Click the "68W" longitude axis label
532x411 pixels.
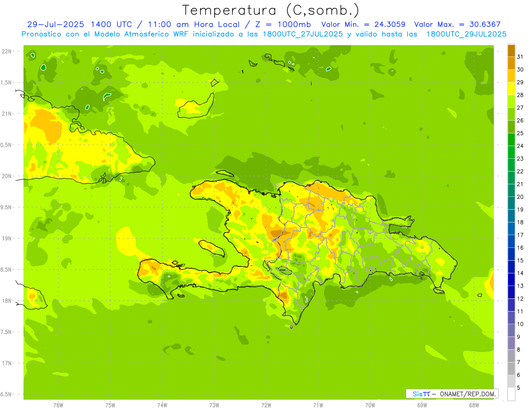coord(474,405)
